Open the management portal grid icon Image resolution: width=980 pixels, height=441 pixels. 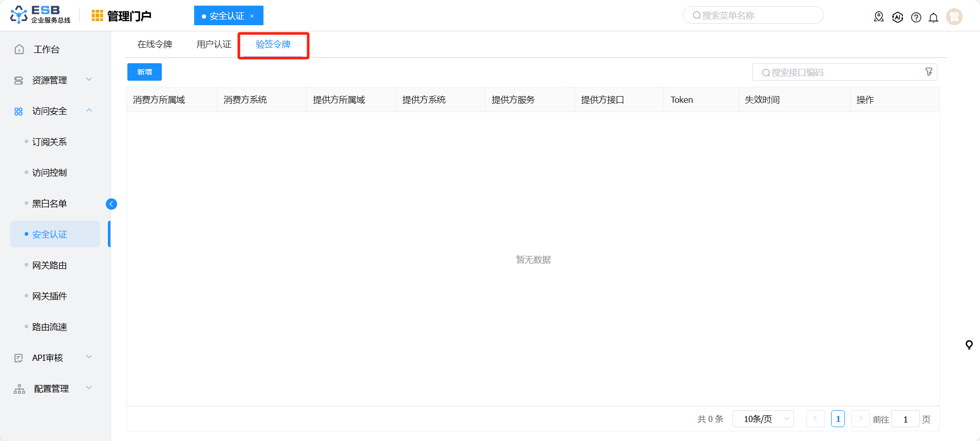[x=97, y=16]
